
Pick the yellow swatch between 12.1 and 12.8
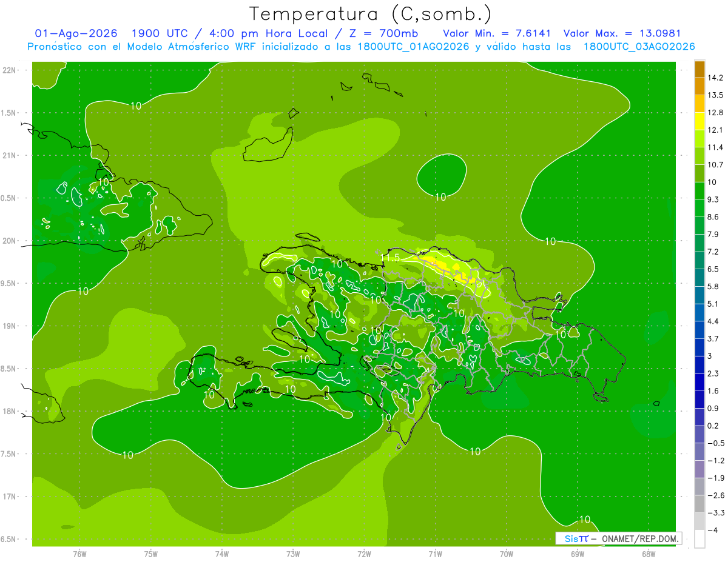click(x=699, y=121)
